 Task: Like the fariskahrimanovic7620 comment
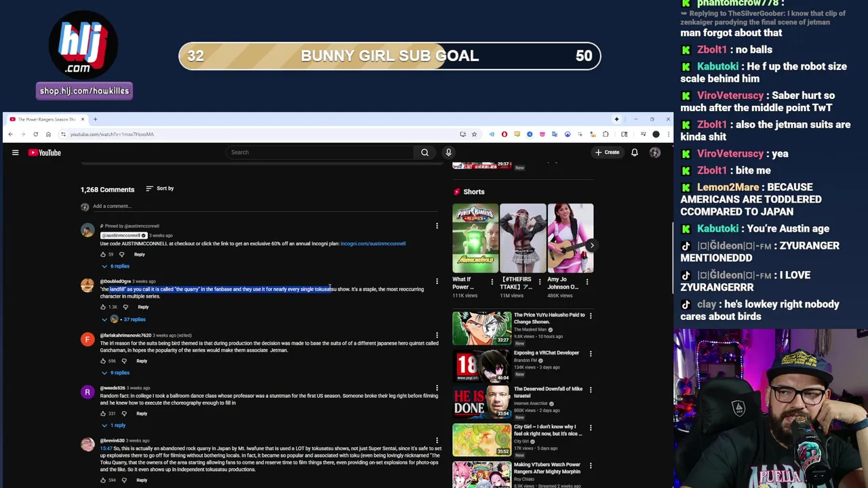coord(103,361)
